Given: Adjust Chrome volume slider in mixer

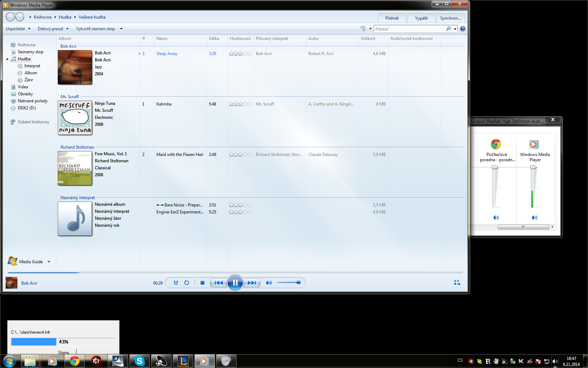Looking at the screenshot, I should click(x=495, y=168).
